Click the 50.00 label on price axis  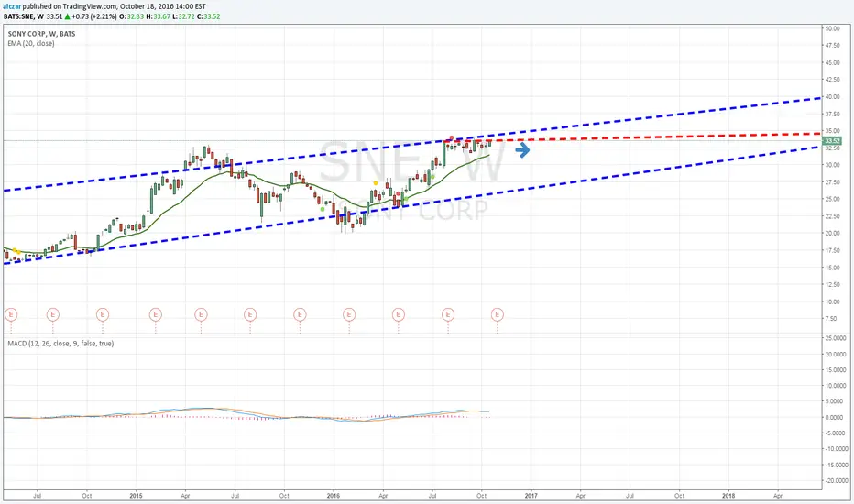(x=832, y=28)
